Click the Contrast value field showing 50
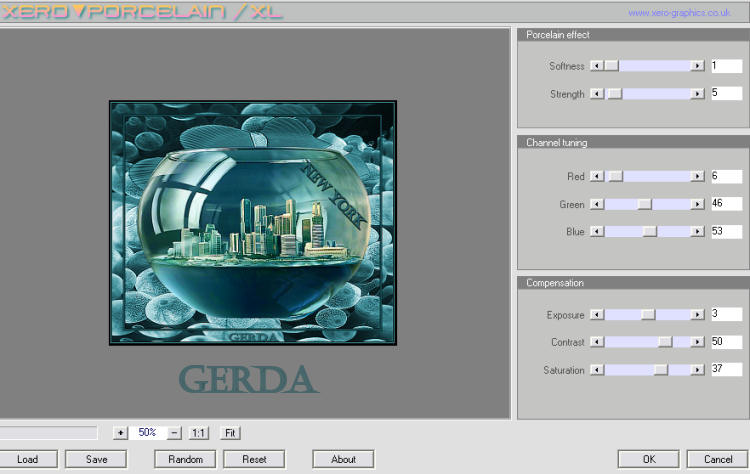This screenshot has width=750, height=474. coord(727,342)
